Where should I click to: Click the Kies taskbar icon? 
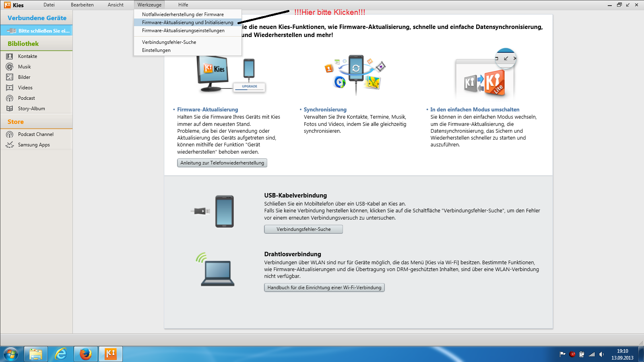[x=111, y=354]
